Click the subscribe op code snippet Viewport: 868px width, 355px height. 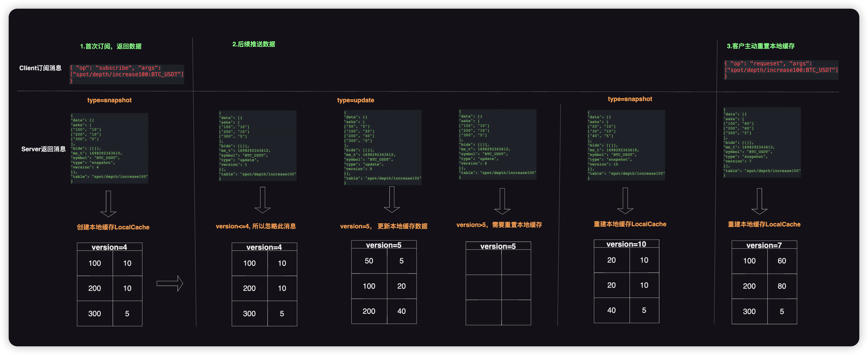pyautogui.click(x=127, y=74)
